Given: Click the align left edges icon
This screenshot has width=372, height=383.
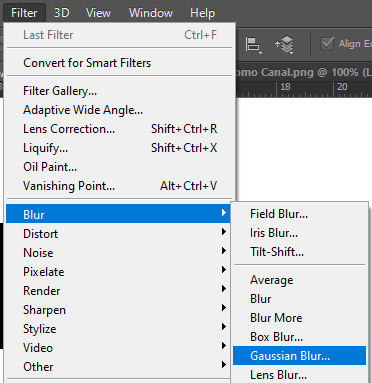Looking at the screenshot, I should click(253, 45).
